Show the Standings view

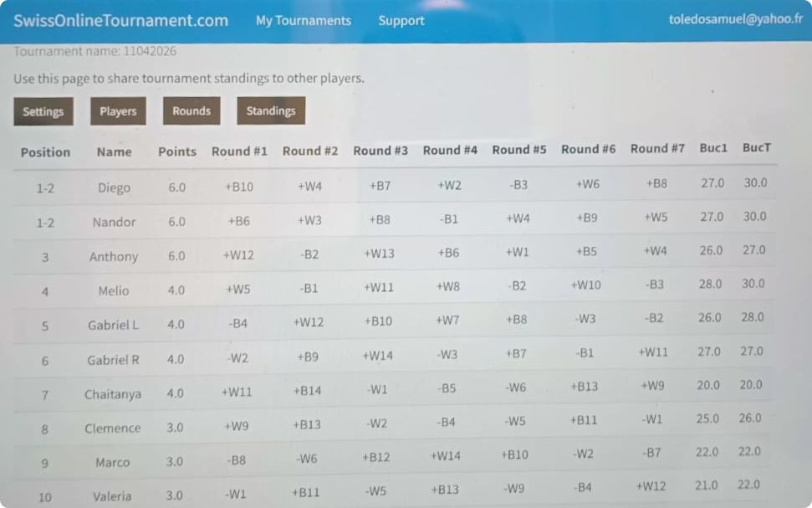tap(271, 111)
